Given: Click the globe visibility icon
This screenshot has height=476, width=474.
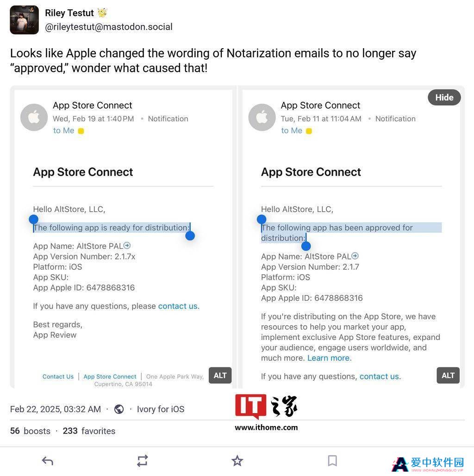Looking at the screenshot, I should 119,409.
